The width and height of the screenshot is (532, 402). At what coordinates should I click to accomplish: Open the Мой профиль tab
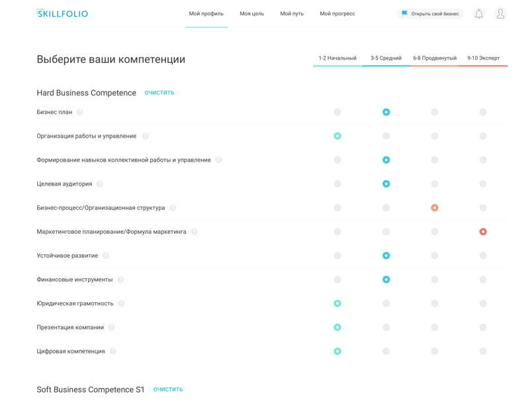point(206,14)
